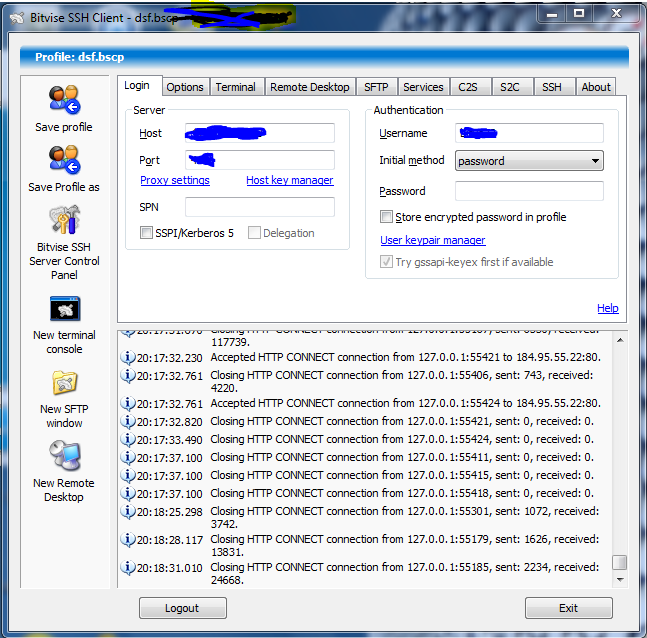647x638 pixels.
Task: Open the SFTP tab
Action: [x=376, y=87]
